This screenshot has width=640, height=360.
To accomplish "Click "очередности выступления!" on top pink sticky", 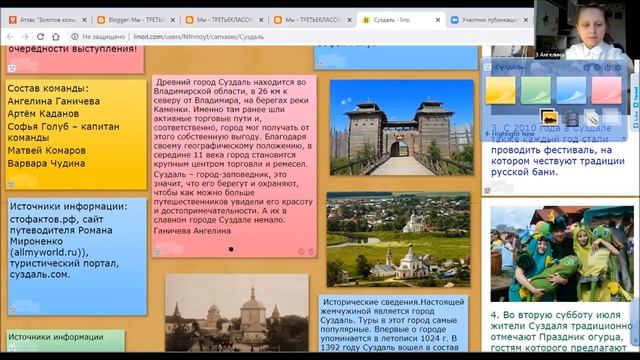I will coord(72,49).
